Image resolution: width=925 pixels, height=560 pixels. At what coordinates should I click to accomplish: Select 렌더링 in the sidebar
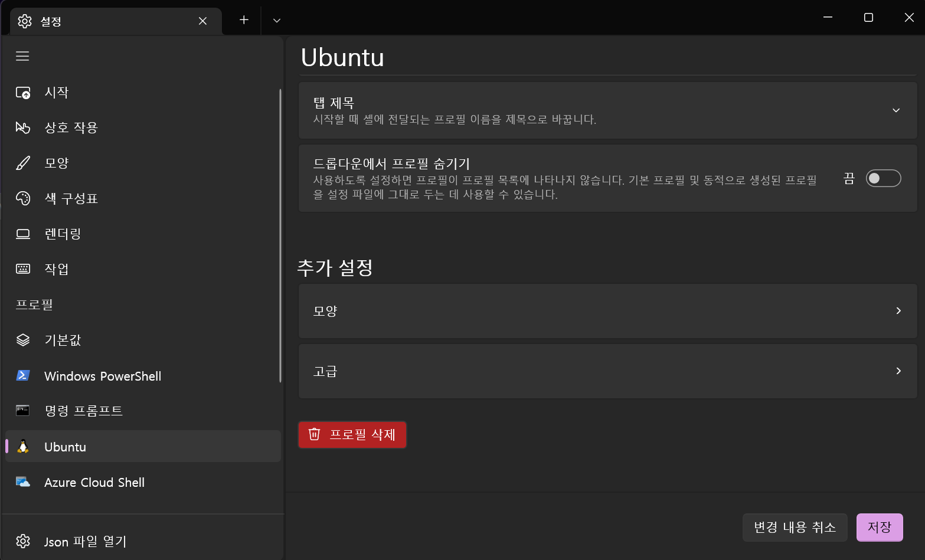(x=143, y=234)
